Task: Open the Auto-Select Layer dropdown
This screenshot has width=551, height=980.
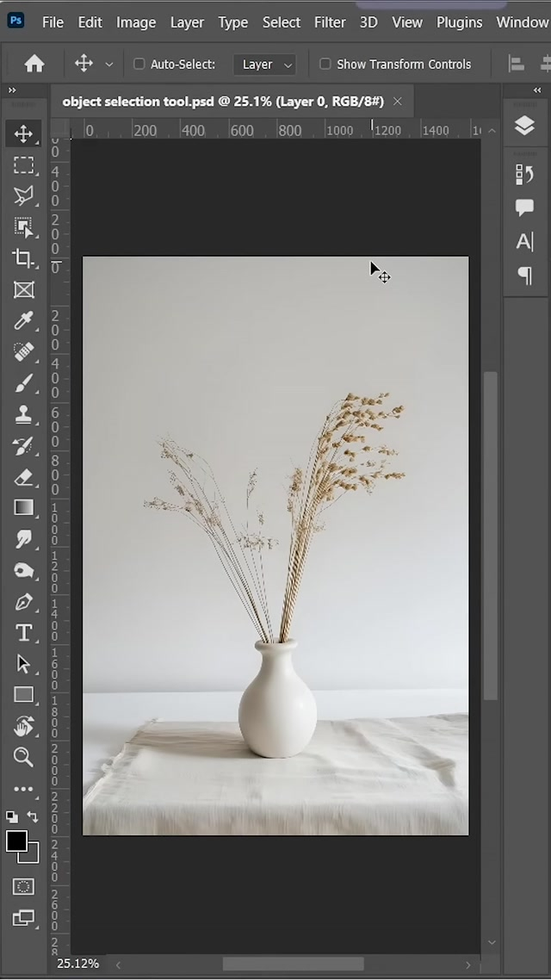Action: tap(265, 64)
